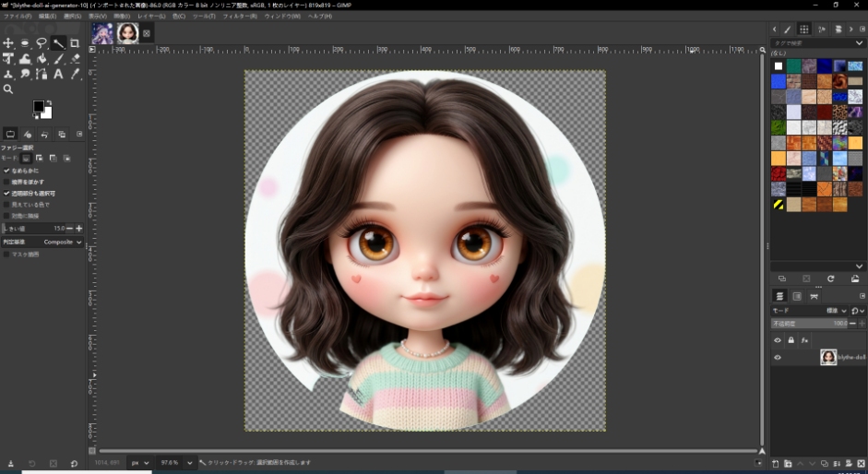This screenshot has width=868, height=474.
Task: Select the Bucket Fill tool
Action: 42,59
